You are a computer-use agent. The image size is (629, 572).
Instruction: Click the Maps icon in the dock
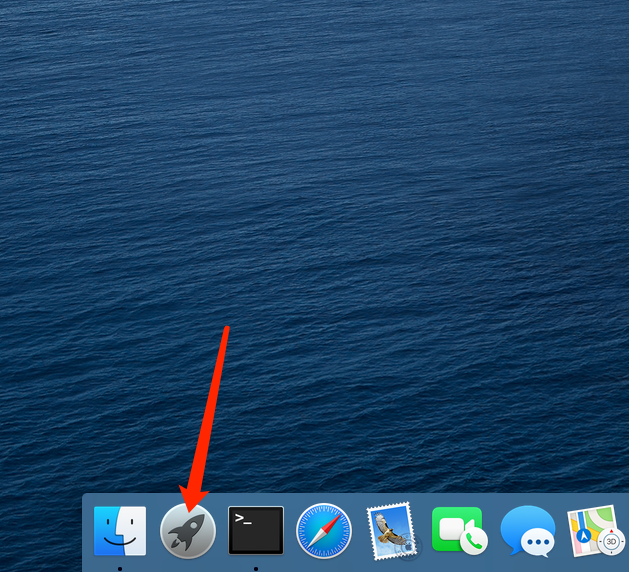pyautogui.click(x=595, y=531)
